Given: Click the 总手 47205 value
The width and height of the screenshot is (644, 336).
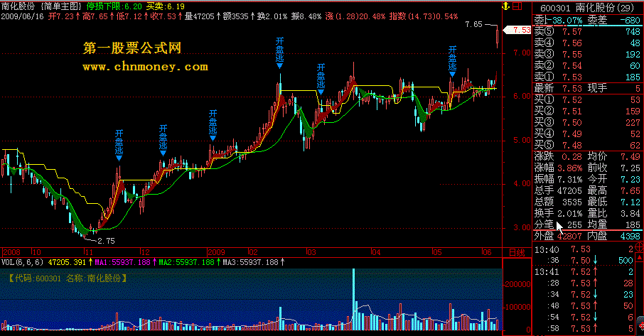Looking at the screenshot, I should coord(569,191).
